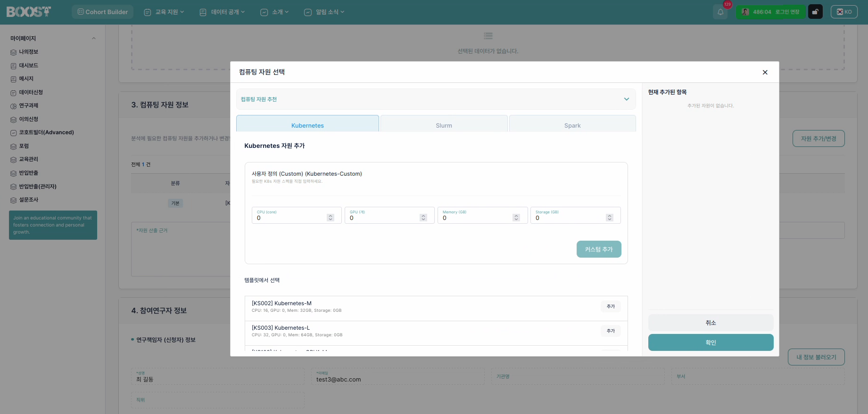The height and width of the screenshot is (414, 868).
Task: Add the [KS003] Kubernetes-L template
Action: click(611, 331)
